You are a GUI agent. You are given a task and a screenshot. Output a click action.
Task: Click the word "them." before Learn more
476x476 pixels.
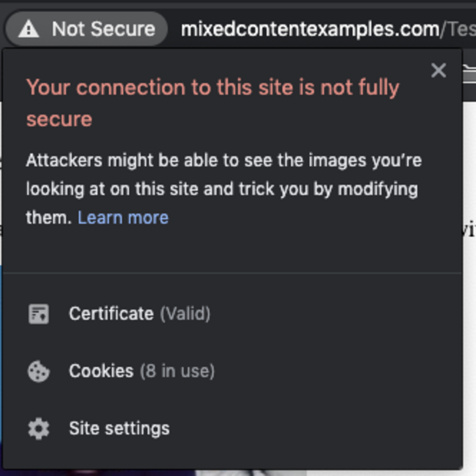tap(48, 218)
